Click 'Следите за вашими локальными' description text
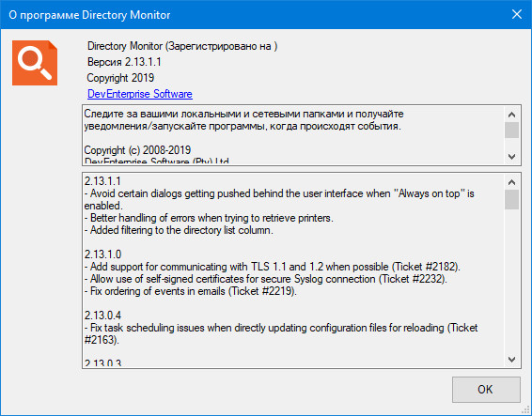 [x=243, y=119]
